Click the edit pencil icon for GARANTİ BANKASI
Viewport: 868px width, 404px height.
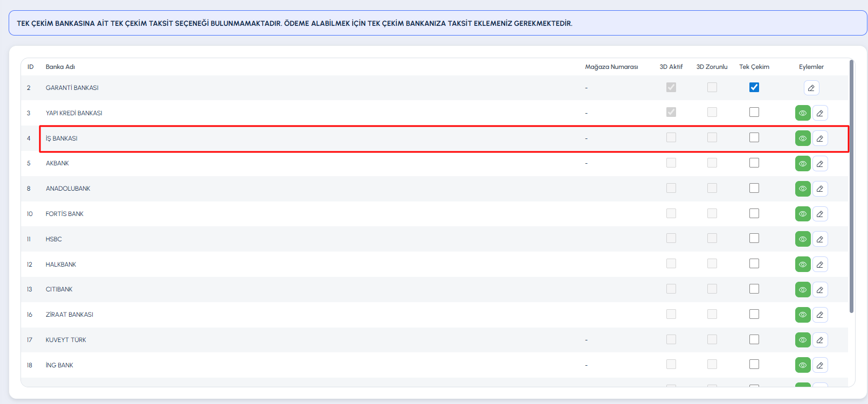click(811, 88)
